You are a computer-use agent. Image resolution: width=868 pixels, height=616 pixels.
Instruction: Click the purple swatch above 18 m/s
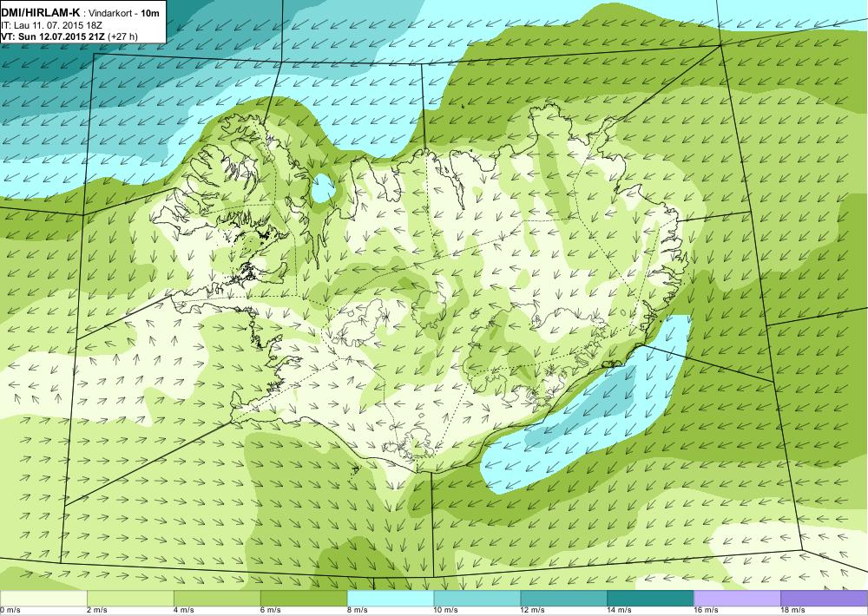coord(825,599)
